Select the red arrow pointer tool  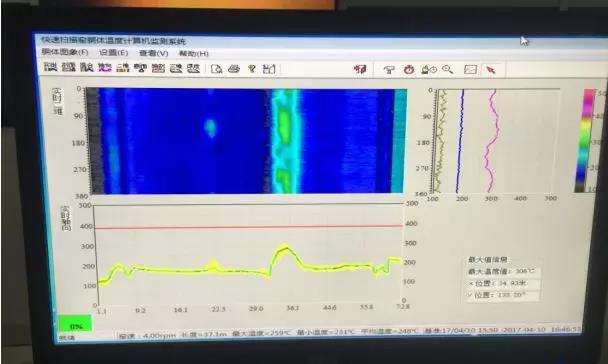(x=491, y=70)
